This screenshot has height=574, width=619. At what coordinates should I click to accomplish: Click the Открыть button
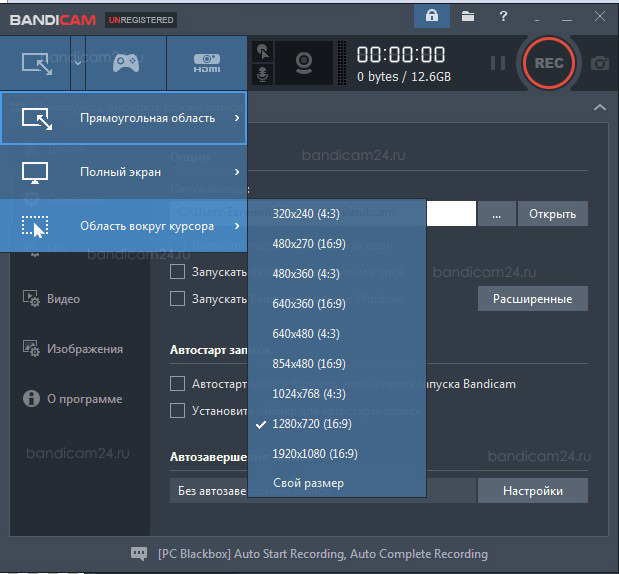(552, 214)
